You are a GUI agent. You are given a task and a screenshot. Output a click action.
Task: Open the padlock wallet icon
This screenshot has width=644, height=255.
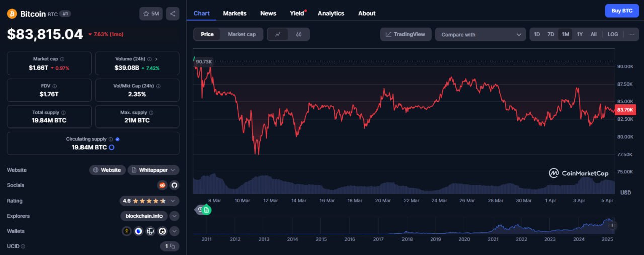[163, 231]
